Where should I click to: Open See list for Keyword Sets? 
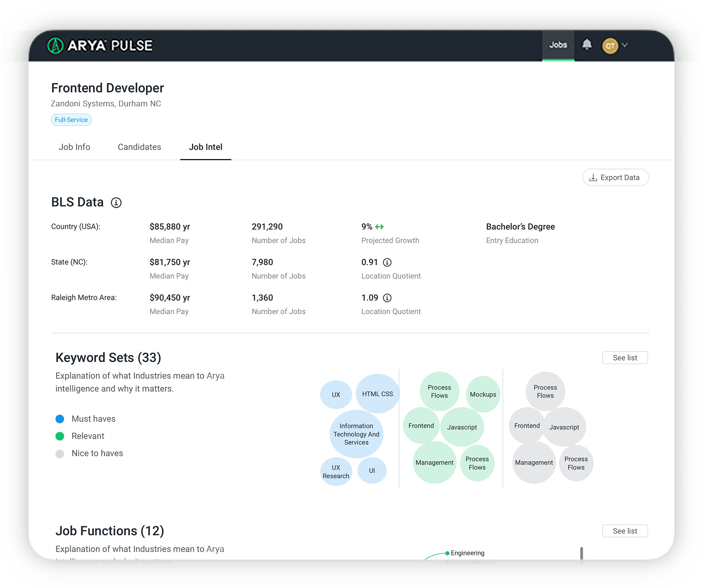point(625,358)
